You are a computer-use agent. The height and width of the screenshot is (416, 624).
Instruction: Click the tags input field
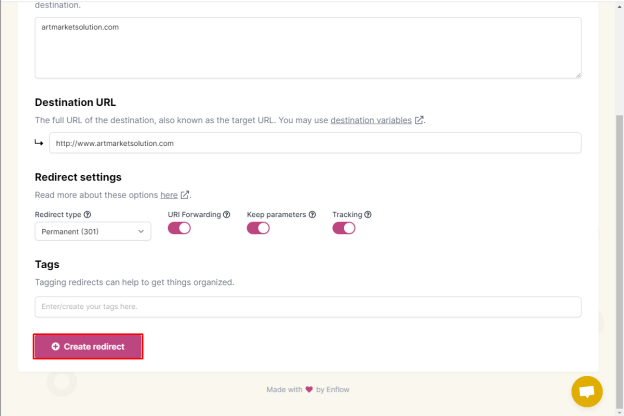pos(308,307)
